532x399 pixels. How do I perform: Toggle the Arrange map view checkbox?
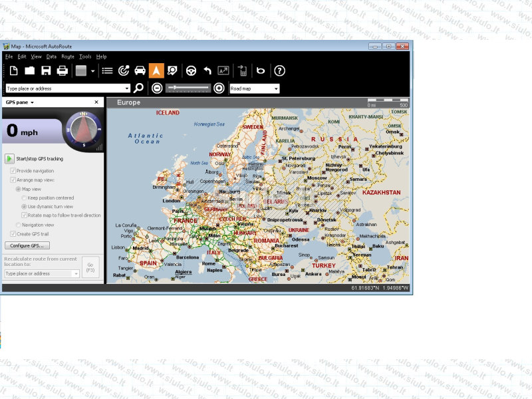click(13, 180)
